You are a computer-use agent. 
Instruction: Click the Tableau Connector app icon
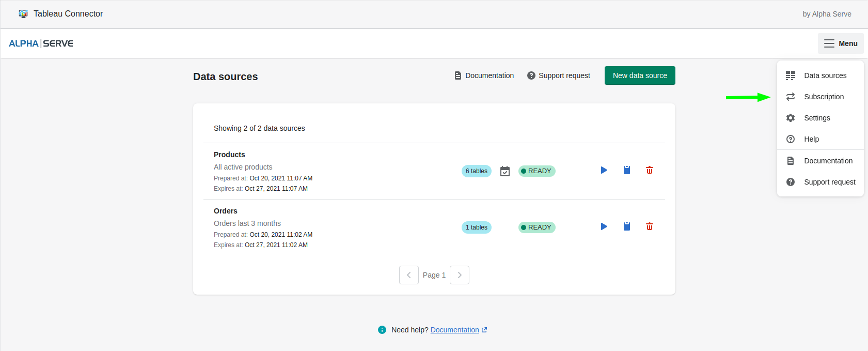(x=23, y=14)
